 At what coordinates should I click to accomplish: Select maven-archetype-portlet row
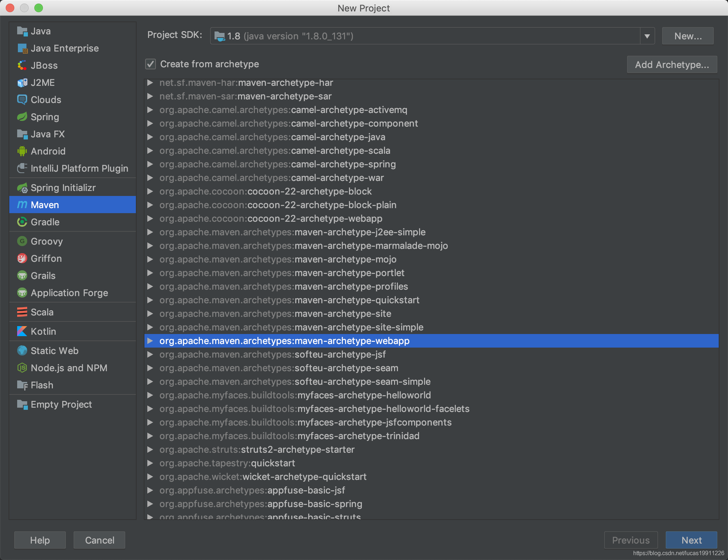[431, 273]
